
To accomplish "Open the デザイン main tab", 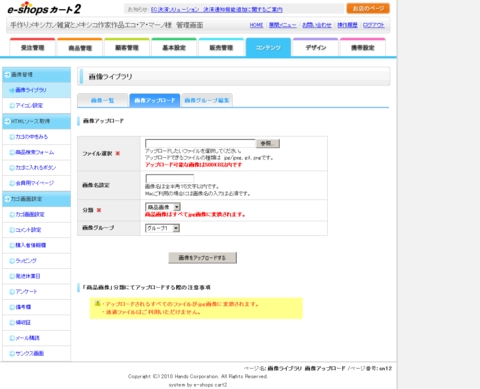I will 315,47.
